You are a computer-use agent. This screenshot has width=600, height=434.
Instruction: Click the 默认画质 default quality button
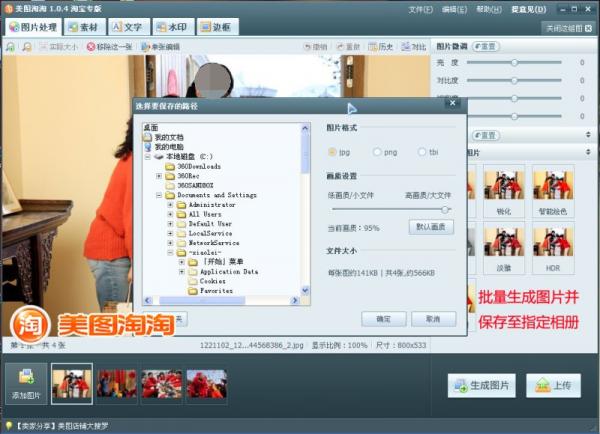point(428,227)
